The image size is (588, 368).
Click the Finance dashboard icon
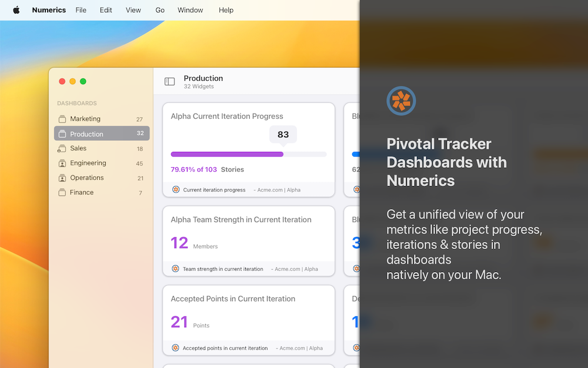(x=62, y=193)
